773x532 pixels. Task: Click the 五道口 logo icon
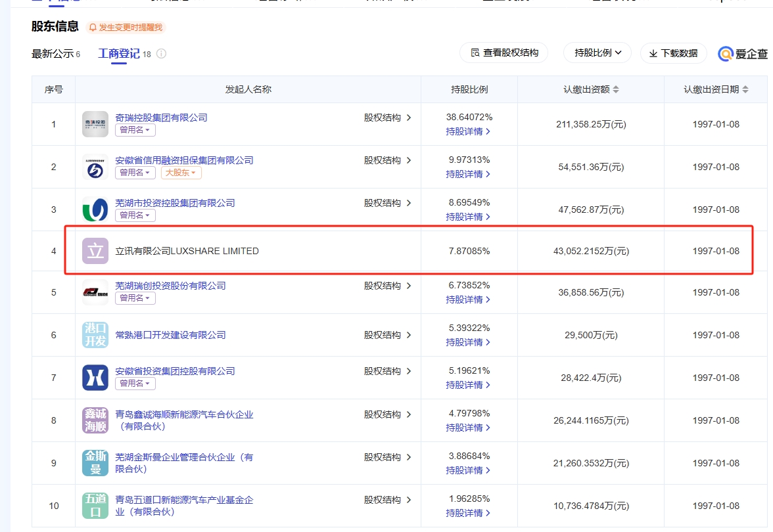[95, 506]
